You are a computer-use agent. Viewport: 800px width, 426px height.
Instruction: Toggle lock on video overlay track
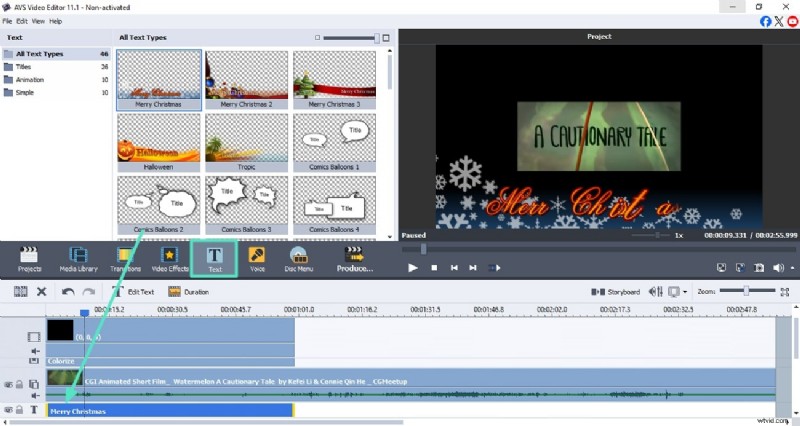19,384
